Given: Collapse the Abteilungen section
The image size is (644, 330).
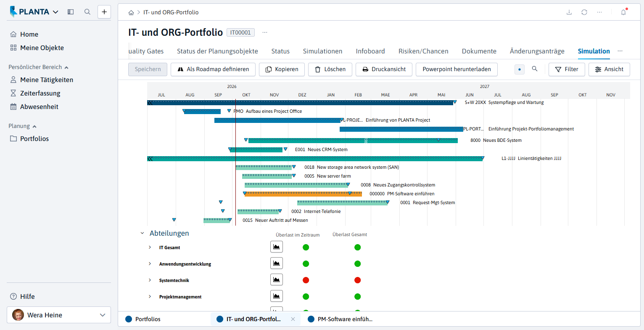Looking at the screenshot, I should 142,233.
